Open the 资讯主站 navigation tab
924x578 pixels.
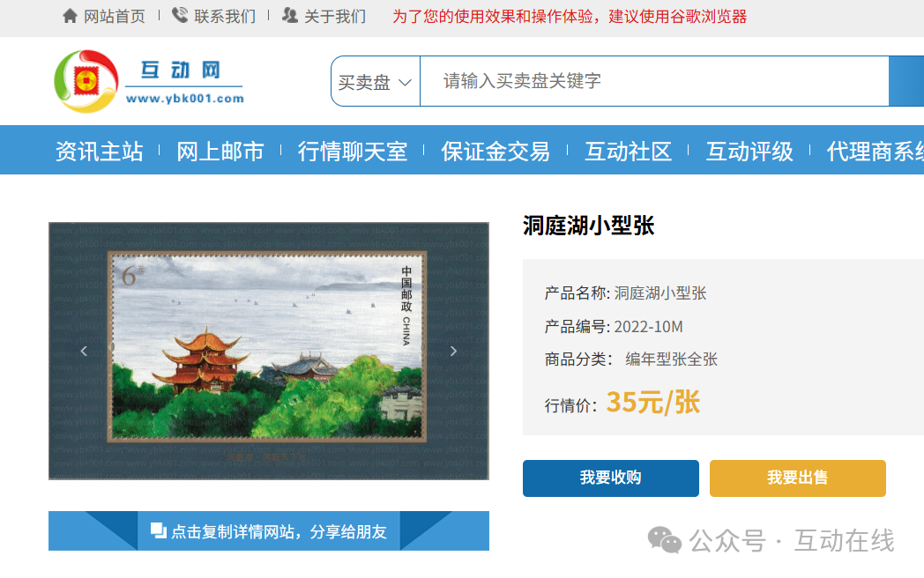click(x=99, y=152)
